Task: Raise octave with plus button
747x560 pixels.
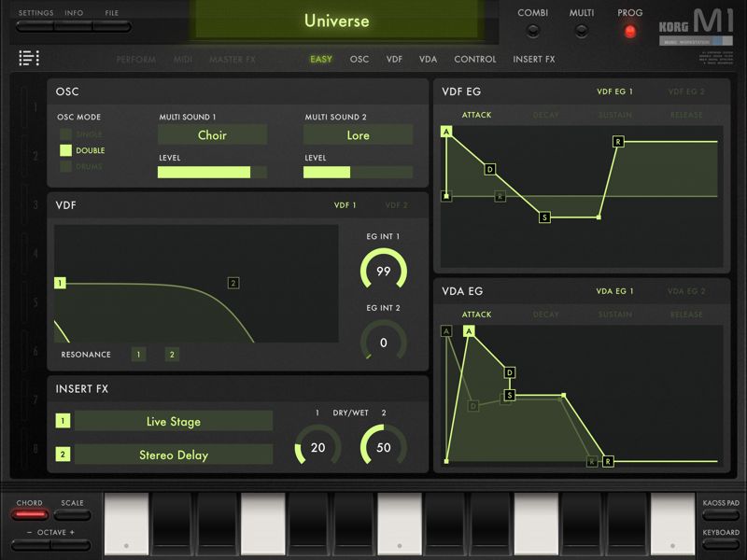Action: pos(71,544)
